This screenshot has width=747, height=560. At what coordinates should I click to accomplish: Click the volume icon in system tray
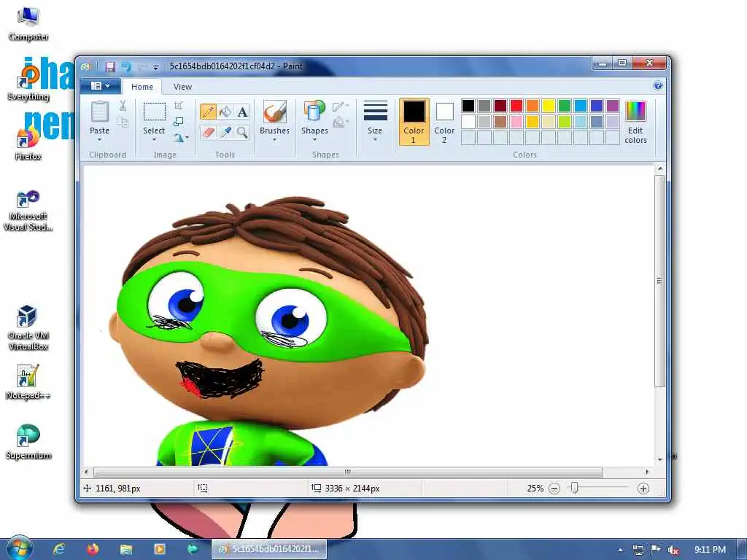673,550
